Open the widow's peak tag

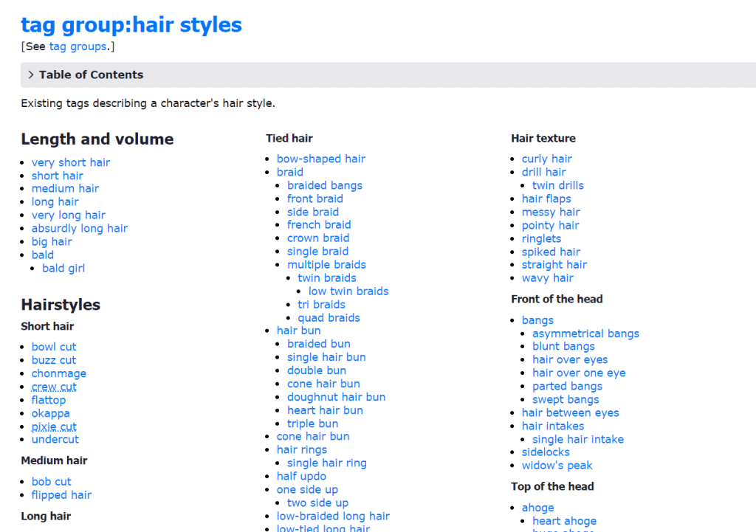pyautogui.click(x=557, y=465)
